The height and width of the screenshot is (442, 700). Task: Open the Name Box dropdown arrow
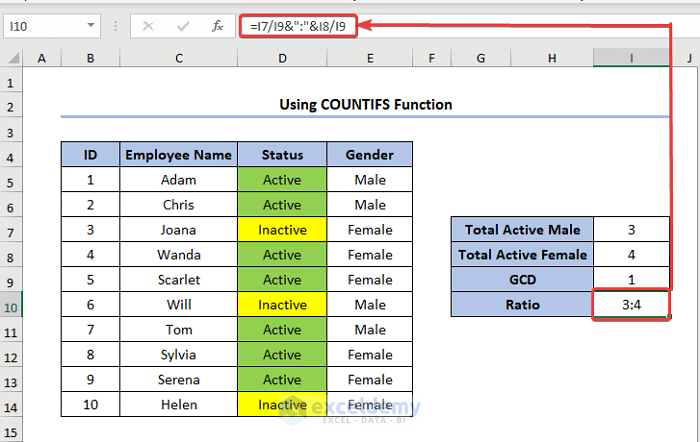tap(91, 26)
